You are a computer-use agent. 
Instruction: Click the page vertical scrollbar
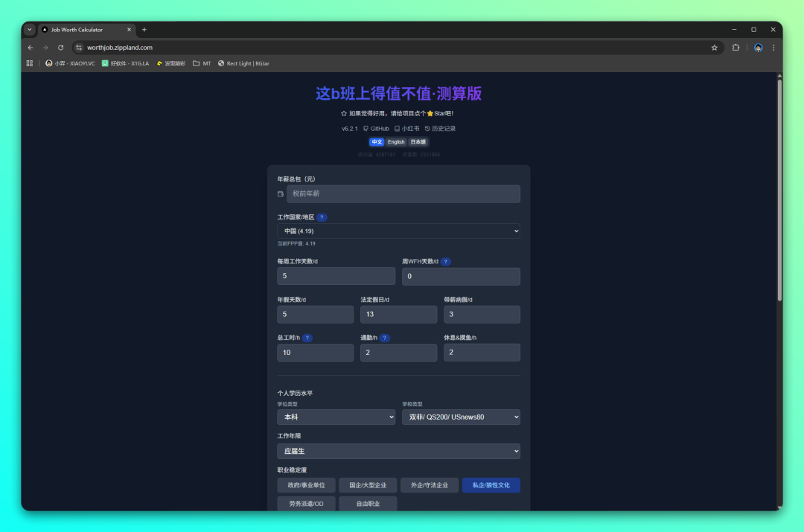click(779, 190)
